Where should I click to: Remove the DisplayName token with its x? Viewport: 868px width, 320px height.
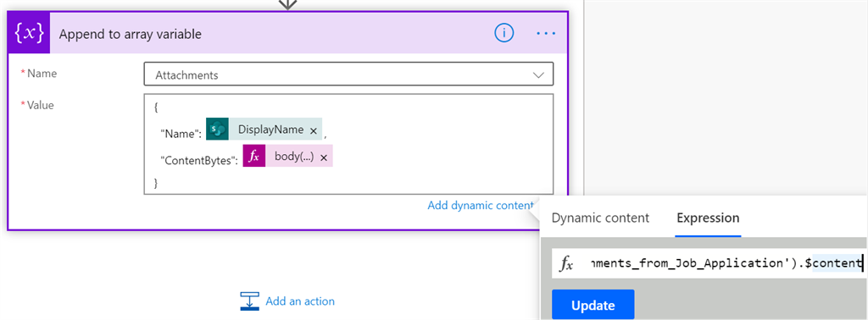pos(313,131)
